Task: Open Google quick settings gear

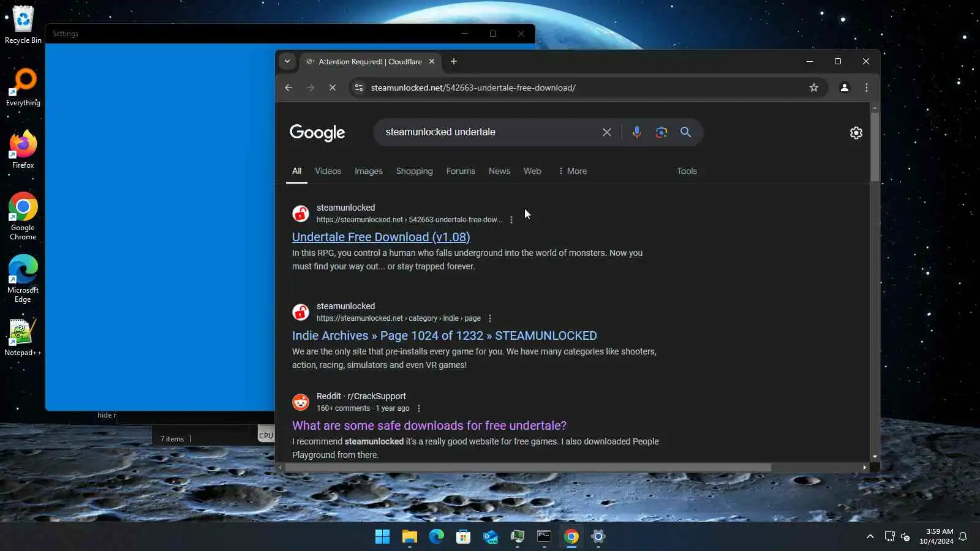Action: pyautogui.click(x=856, y=133)
